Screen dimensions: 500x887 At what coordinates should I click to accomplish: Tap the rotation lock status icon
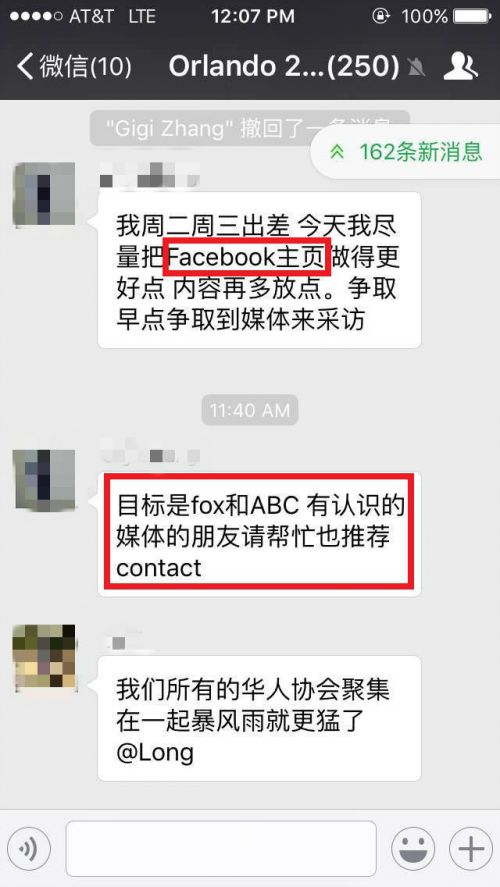381,16
